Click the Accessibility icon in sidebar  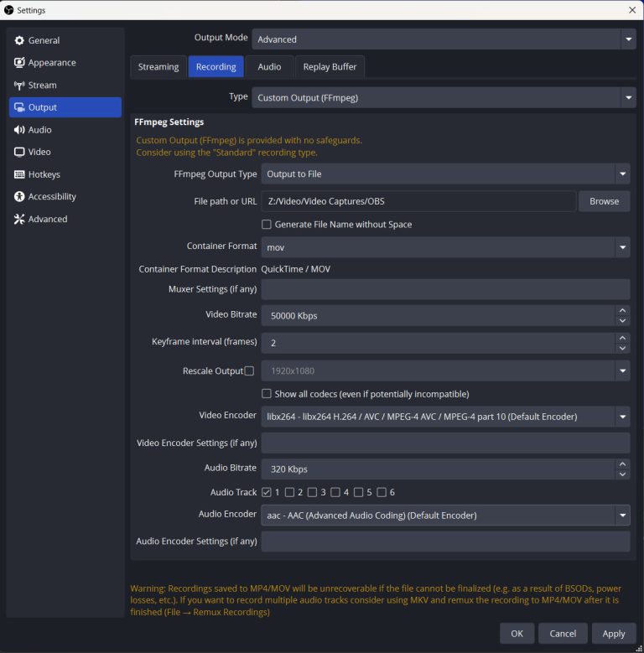pyautogui.click(x=20, y=197)
